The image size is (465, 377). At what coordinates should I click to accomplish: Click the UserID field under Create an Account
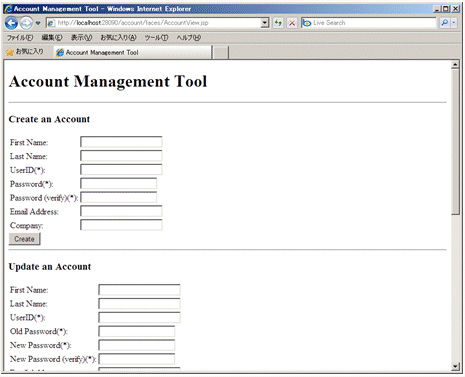click(x=121, y=170)
